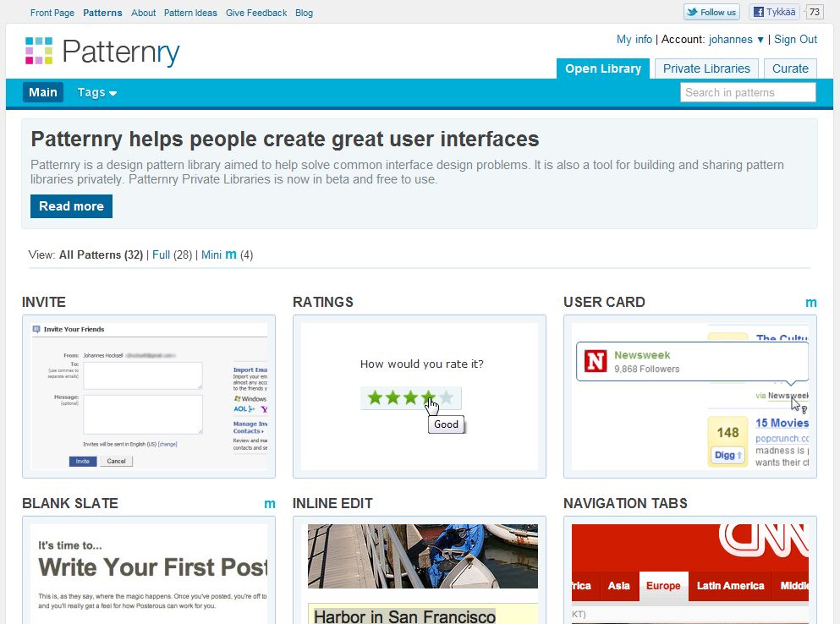Select Patterns in the top navigation
Viewport: 840px width, 624px height.
coord(102,12)
